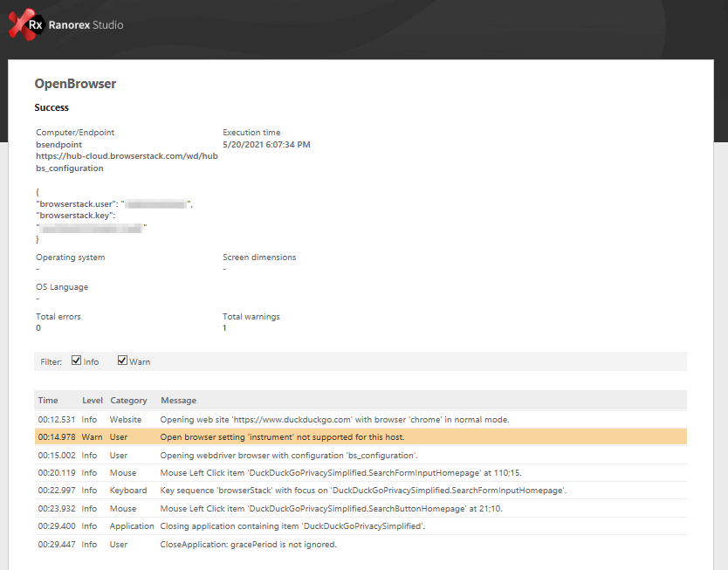Click the SearchButtonHomepage mouse click row
Image resolution: width=728 pixels, height=570 pixels.
tap(331, 509)
